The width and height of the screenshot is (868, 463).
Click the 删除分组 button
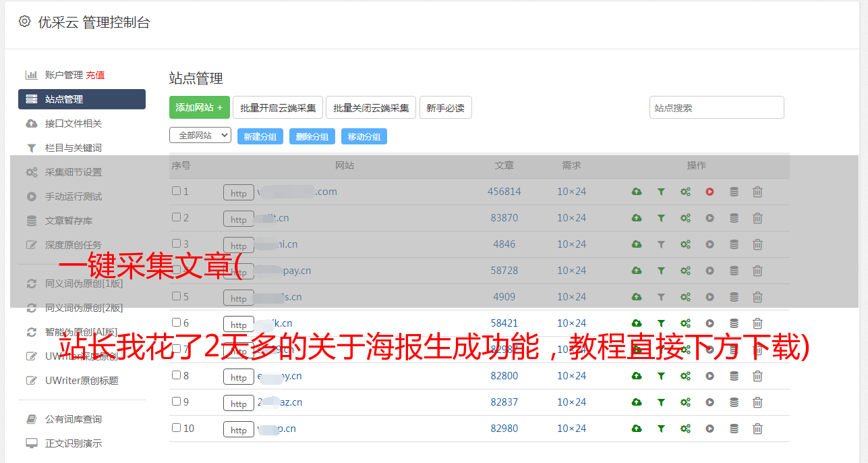(312, 136)
